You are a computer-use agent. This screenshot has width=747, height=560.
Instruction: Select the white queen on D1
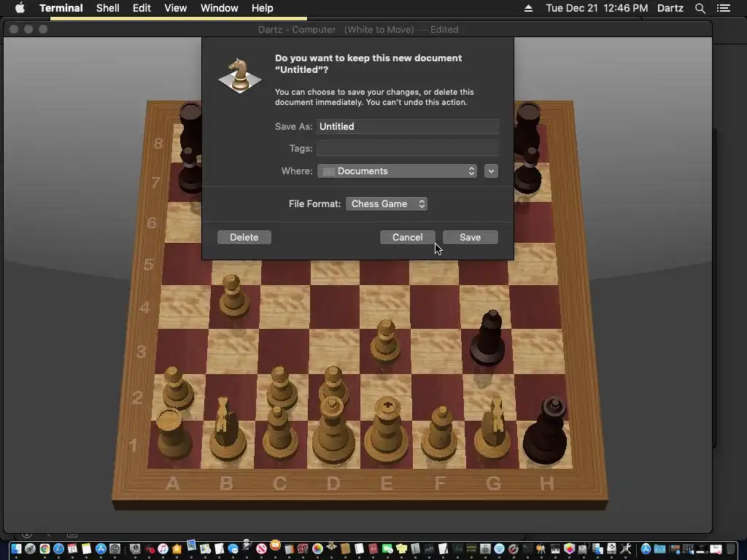(333, 430)
